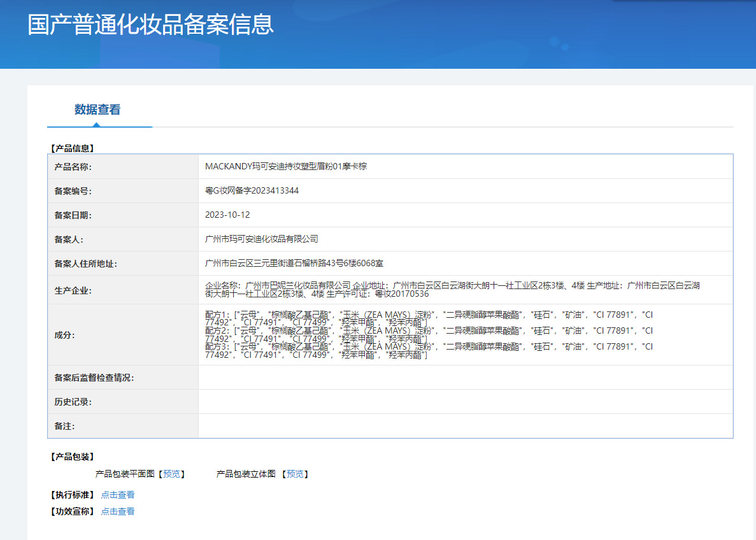756x540 pixels.
Task: Click the 生产企业 label cell
Action: point(123,290)
